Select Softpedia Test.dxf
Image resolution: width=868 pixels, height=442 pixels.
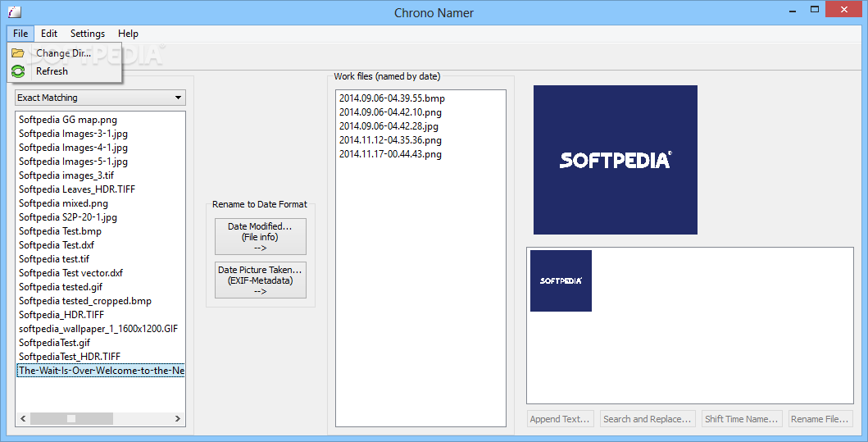(57, 245)
